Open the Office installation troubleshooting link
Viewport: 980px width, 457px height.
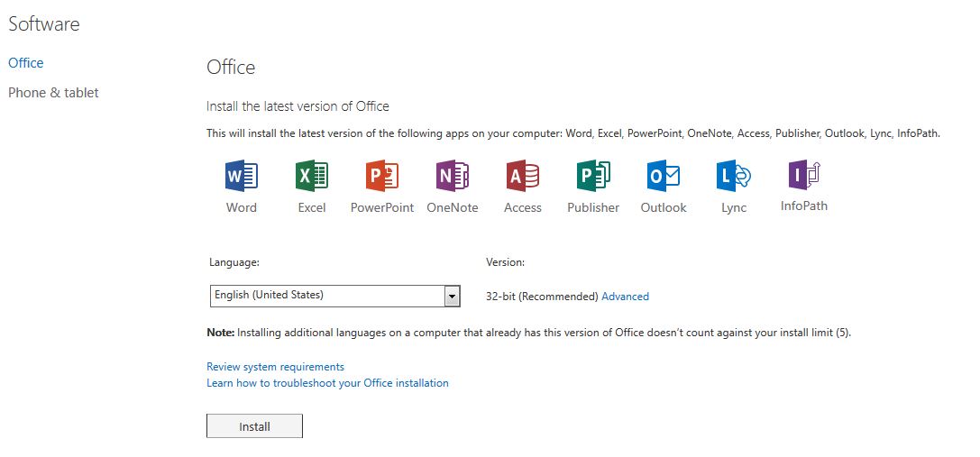327,383
